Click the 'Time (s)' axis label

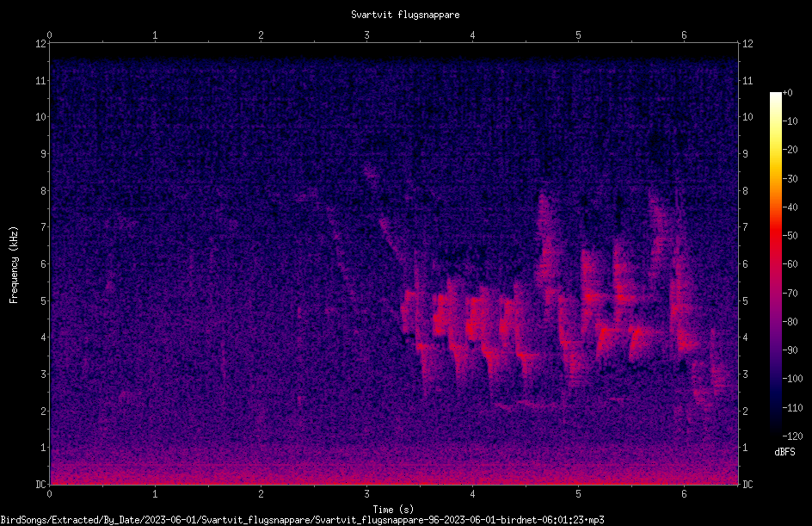coord(393,510)
